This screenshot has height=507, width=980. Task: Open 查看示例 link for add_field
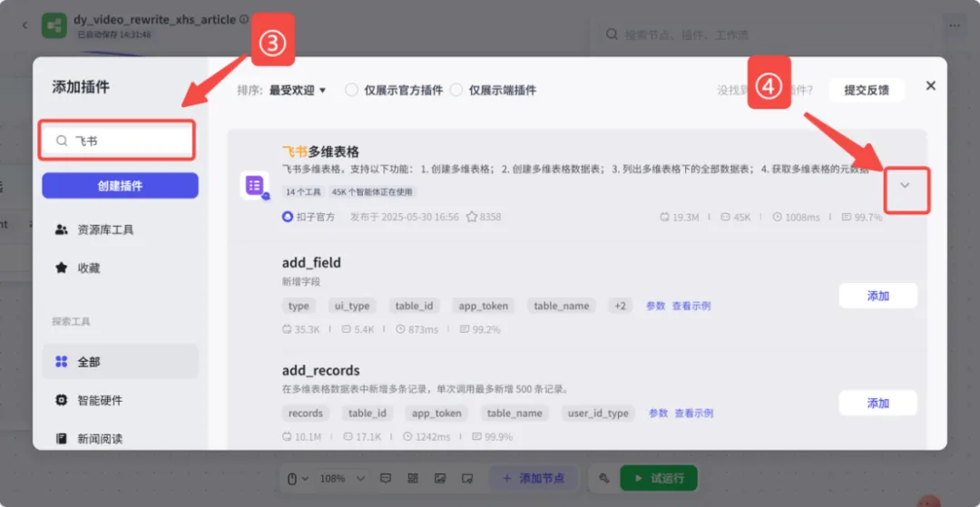point(691,306)
